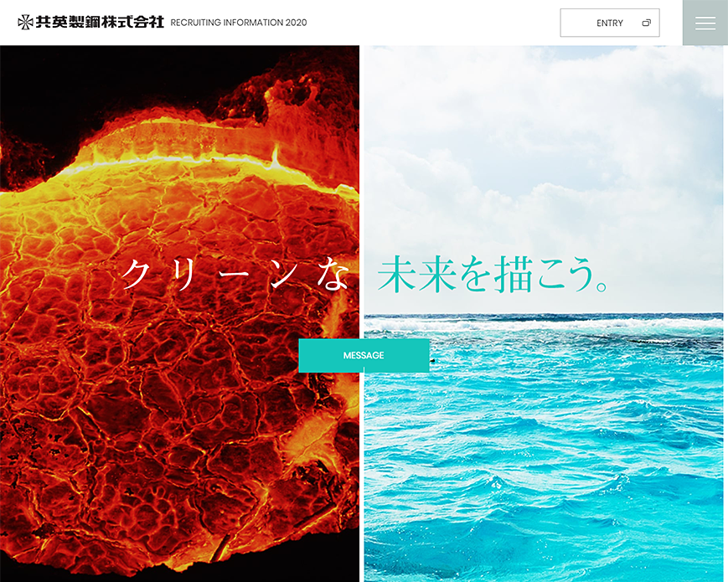Screen dimensions: 728x582
Task: Select the teal MESSAGE banner
Action: click(363, 355)
